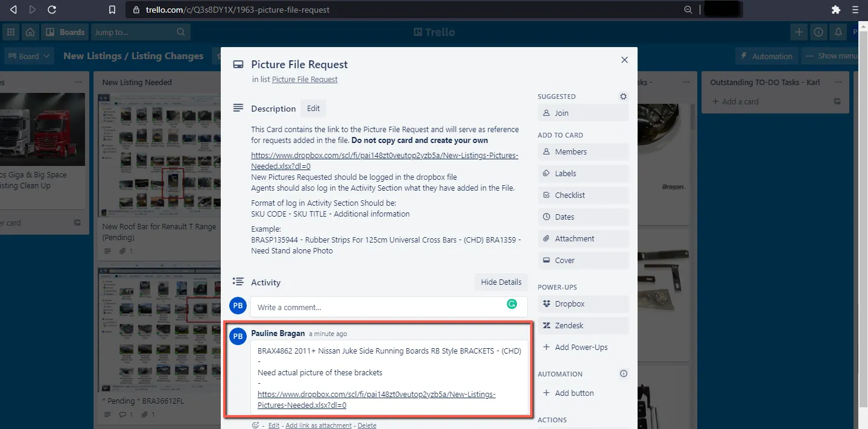Open card template icon in Karl's list
Image resolution: width=868 pixels, height=429 pixels.
coord(837,101)
